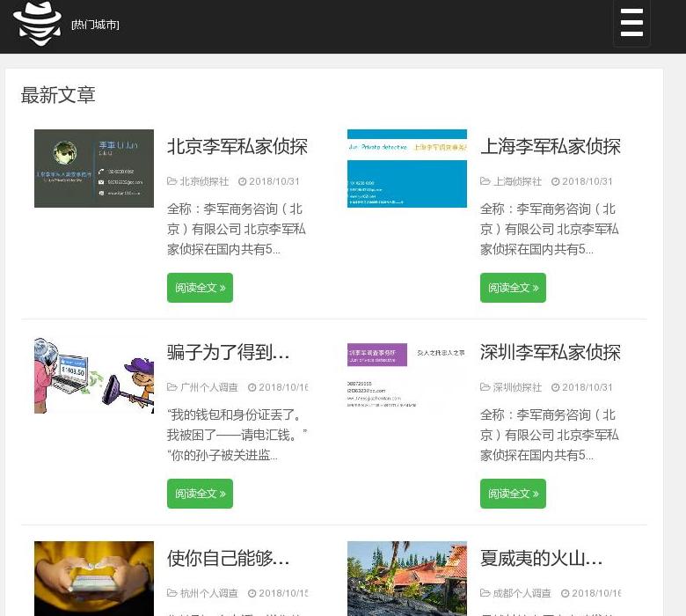The height and width of the screenshot is (616, 686).
Task: Open the dark business card thumbnail for Beijing
Action: click(x=94, y=168)
